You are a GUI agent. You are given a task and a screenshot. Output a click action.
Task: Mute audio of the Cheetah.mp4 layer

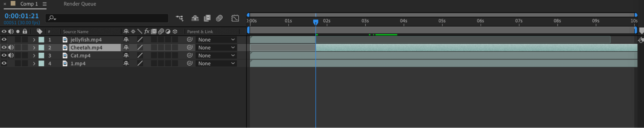[11, 47]
